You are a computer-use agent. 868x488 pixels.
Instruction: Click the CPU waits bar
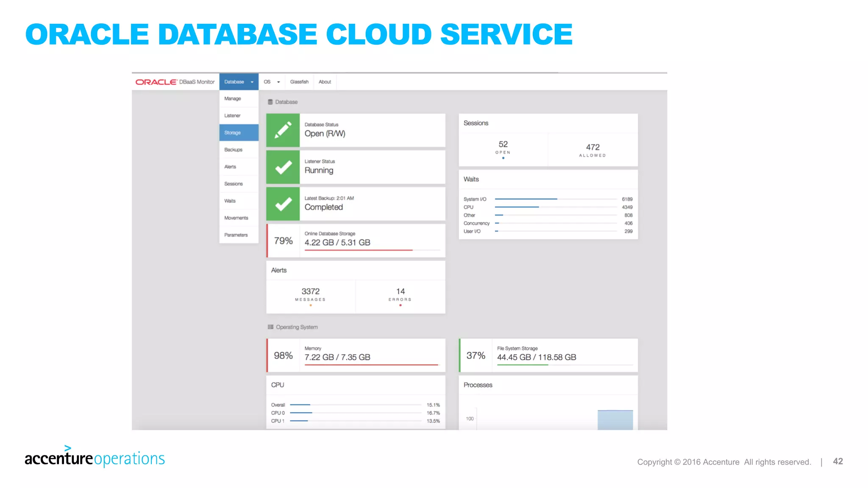point(556,207)
